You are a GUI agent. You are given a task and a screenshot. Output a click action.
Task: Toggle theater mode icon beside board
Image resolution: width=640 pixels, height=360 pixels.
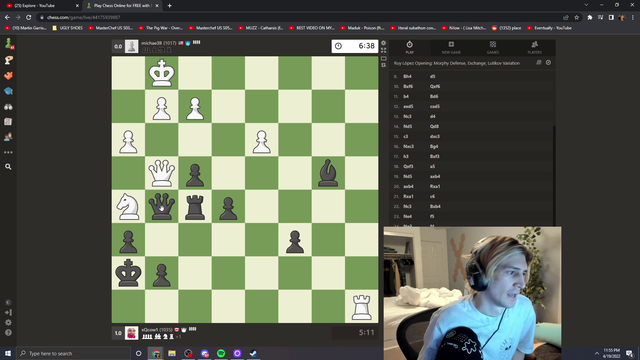point(383,58)
